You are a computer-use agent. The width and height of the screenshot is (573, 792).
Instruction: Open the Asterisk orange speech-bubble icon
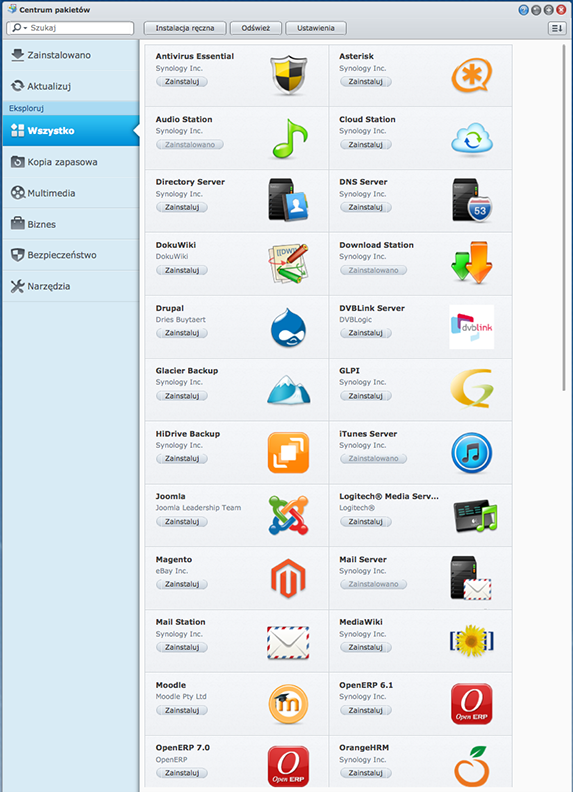(x=471, y=75)
